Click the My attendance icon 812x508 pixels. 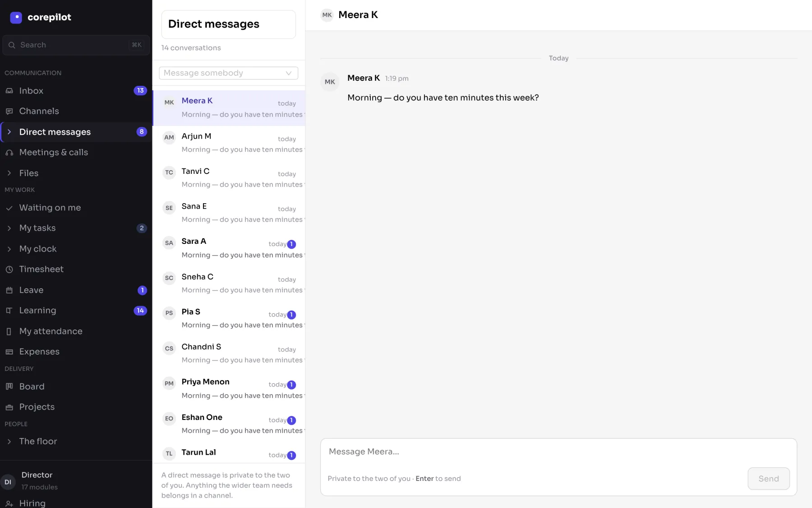point(9,331)
